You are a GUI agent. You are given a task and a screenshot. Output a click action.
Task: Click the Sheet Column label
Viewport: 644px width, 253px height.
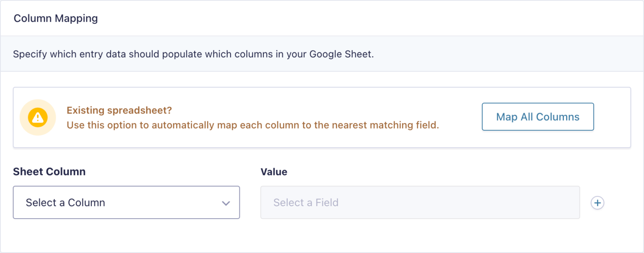[x=49, y=171]
